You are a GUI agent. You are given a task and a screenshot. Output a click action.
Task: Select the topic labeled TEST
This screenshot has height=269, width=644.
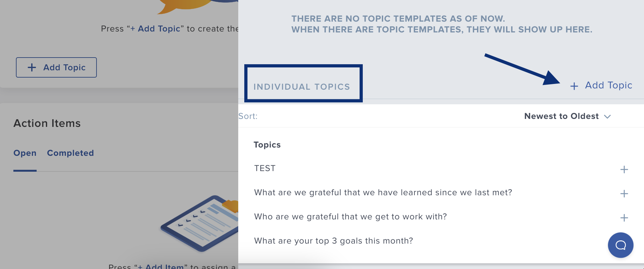tap(264, 168)
